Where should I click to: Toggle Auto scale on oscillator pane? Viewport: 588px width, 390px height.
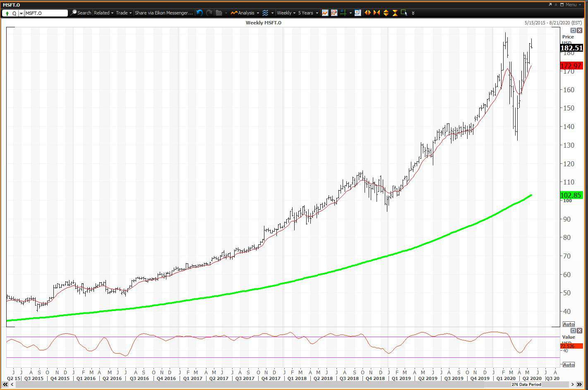click(569, 365)
